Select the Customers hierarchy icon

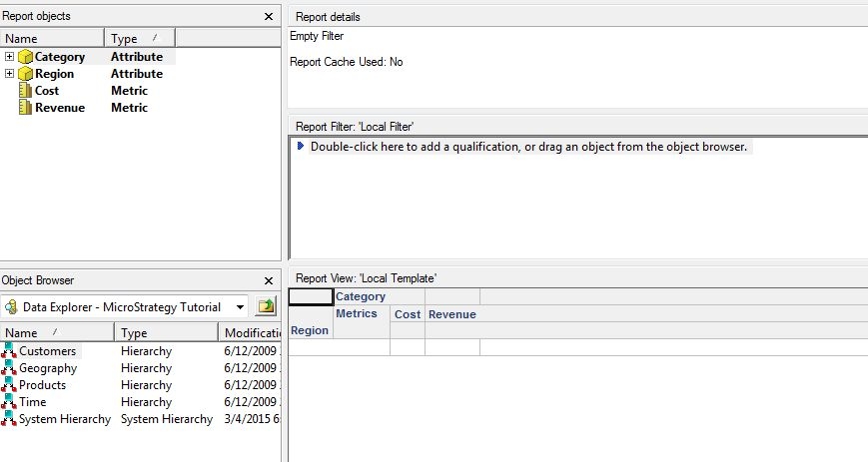click(x=9, y=351)
